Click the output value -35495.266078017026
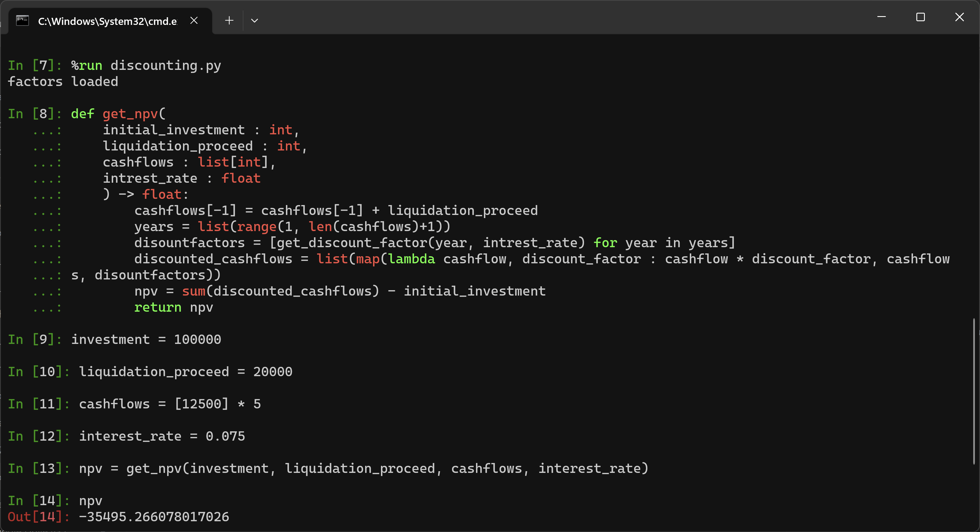 click(x=154, y=517)
